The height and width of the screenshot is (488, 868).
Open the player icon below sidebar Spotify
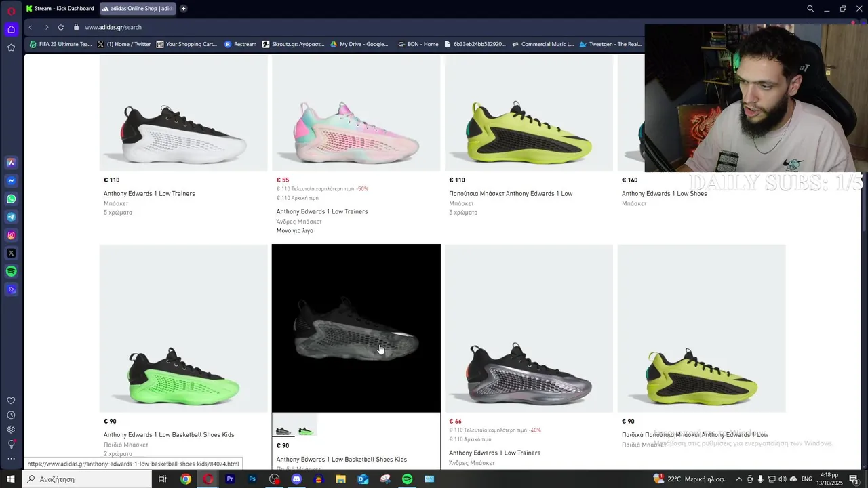pyautogui.click(x=11, y=289)
